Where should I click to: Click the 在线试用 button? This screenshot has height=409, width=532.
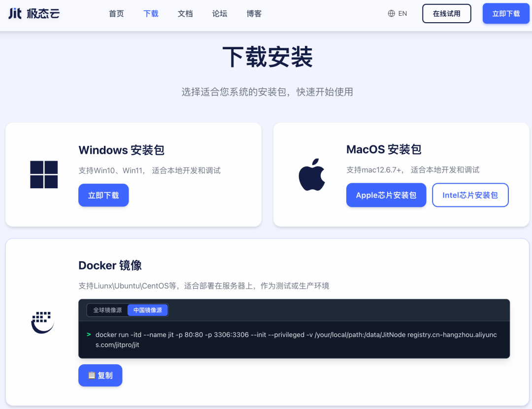click(x=446, y=14)
